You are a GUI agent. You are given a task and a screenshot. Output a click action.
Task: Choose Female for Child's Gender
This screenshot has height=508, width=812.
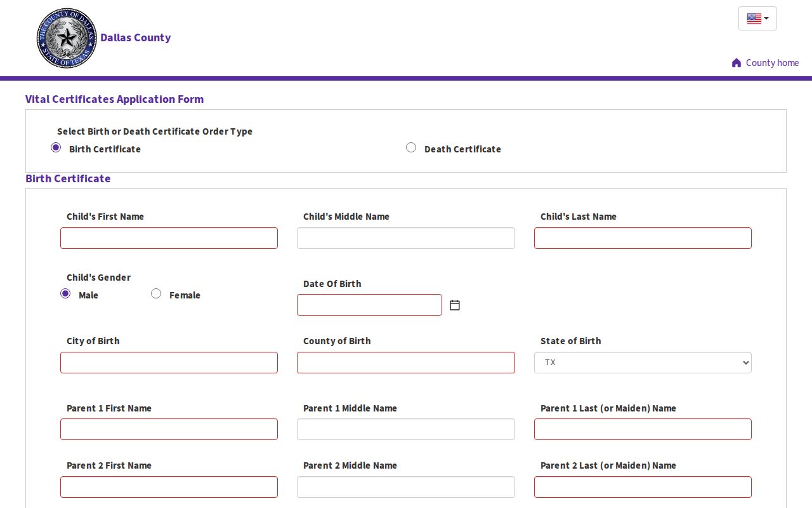pos(156,293)
